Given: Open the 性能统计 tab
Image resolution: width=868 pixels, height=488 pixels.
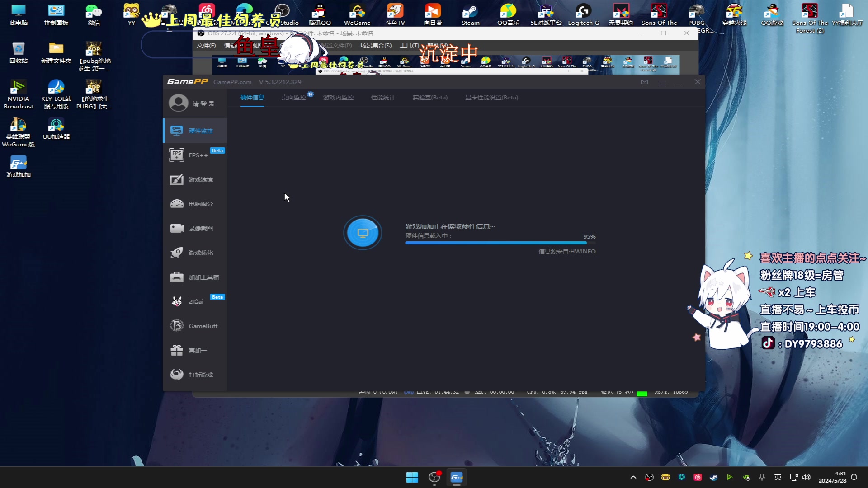Looking at the screenshot, I should (383, 98).
